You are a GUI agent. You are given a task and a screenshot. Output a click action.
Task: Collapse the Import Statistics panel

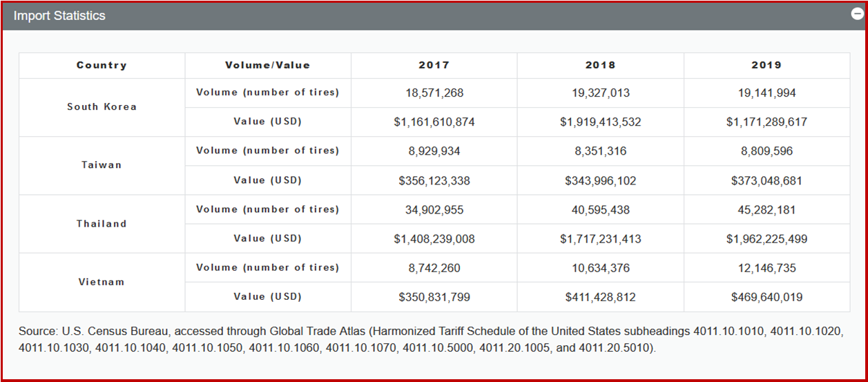tap(856, 15)
